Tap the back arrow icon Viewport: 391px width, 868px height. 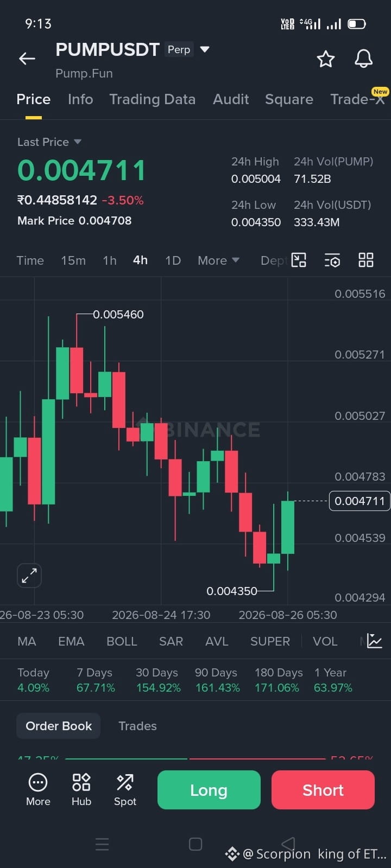click(27, 59)
